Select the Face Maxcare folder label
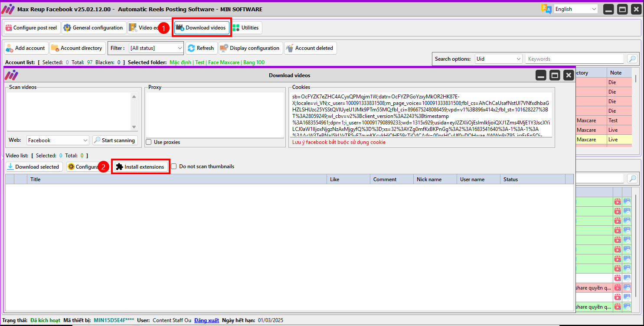Image resolution: width=644 pixels, height=326 pixels. [224, 62]
